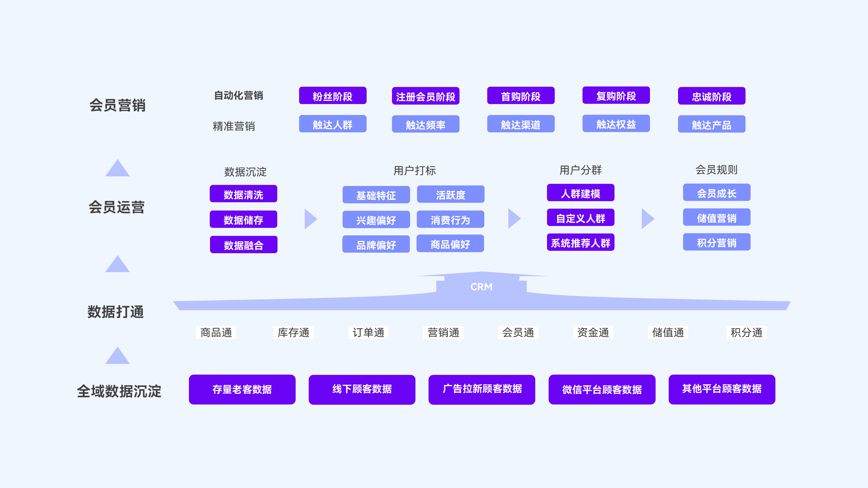Select the 人群建模 block
868x488 pixels.
(x=581, y=193)
